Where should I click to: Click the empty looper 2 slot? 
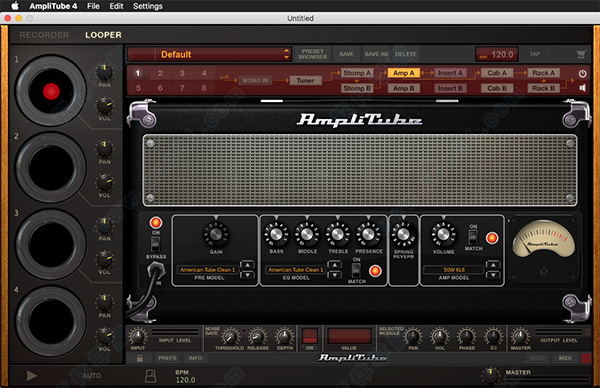(51, 168)
